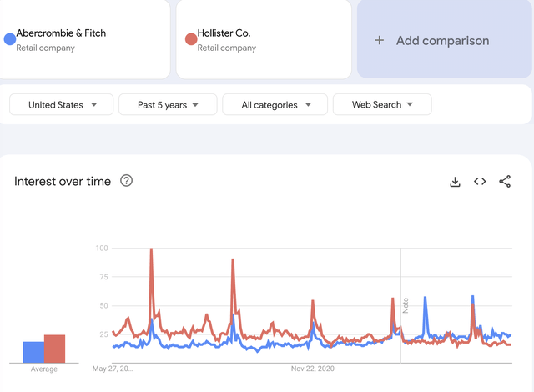Click the Interest over time heading
534x392 pixels.
(63, 182)
